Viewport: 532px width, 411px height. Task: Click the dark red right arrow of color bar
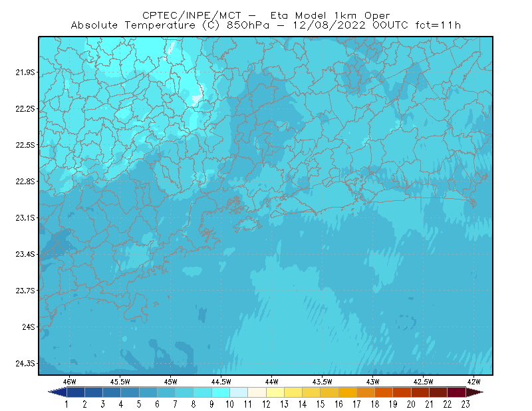tap(475, 392)
